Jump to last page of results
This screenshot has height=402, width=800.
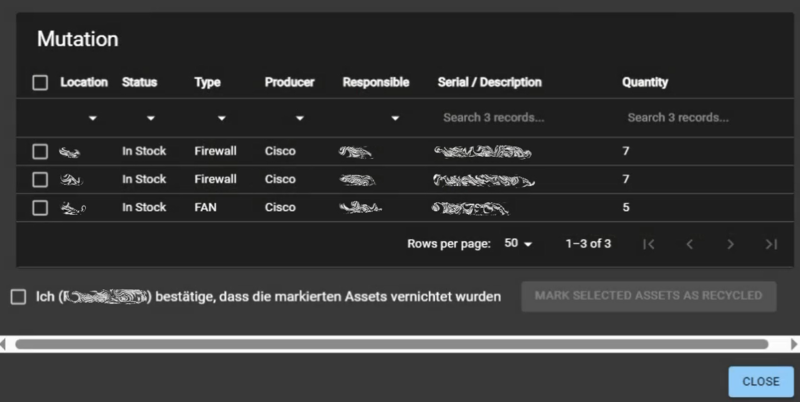pyautogui.click(x=771, y=244)
